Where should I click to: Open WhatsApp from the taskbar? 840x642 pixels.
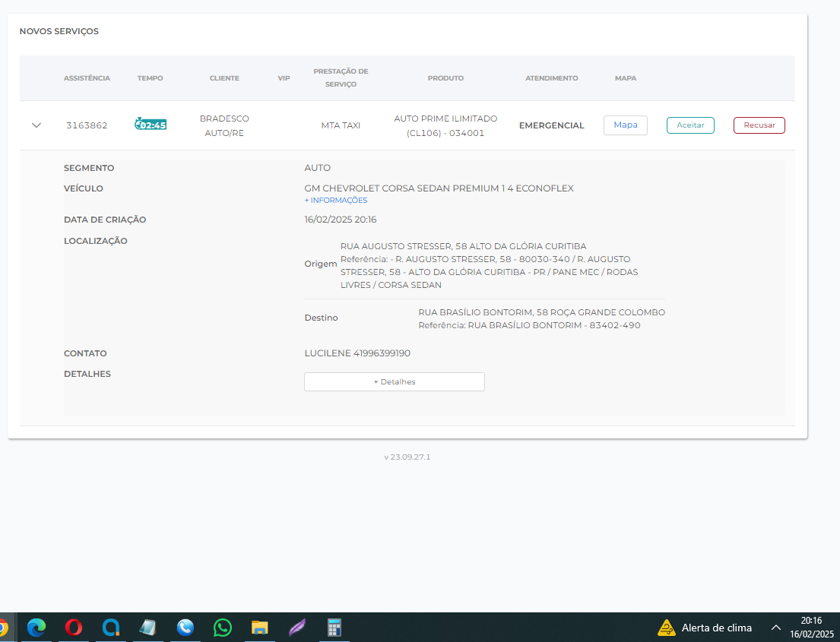pos(222,628)
